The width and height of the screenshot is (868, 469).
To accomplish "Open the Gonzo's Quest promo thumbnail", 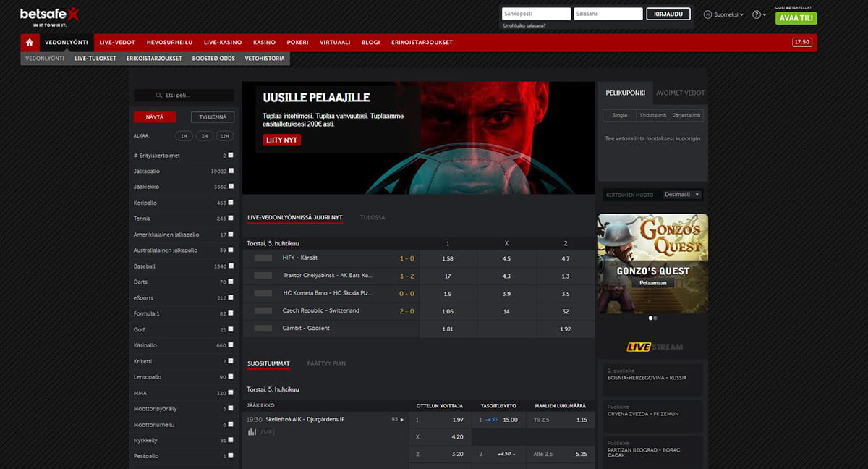I will pos(653,263).
